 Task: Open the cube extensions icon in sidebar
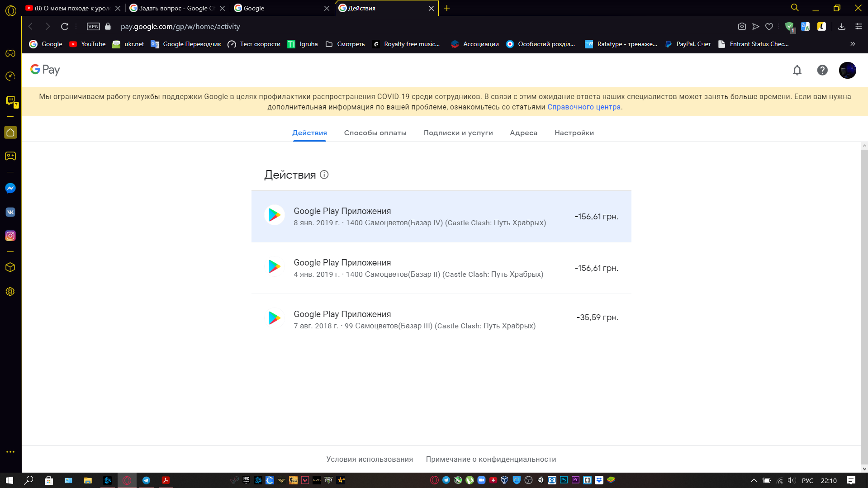point(10,268)
